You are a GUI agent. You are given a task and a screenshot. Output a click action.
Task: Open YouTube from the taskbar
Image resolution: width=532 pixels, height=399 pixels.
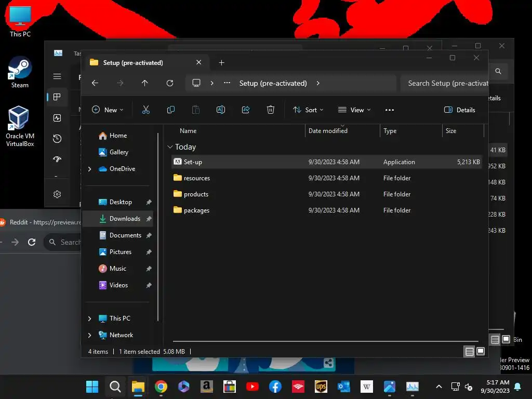pos(252,387)
